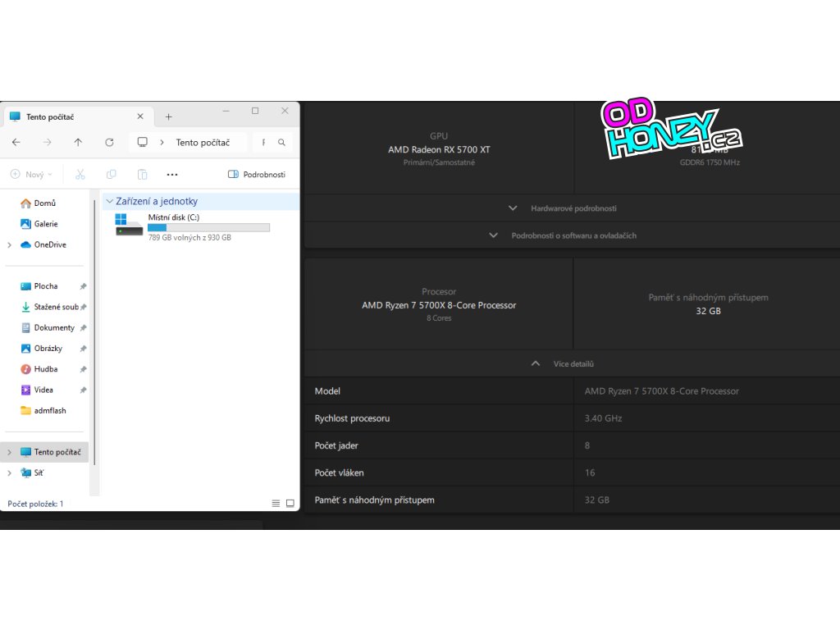Click the 3.40 GHz value
The width and height of the screenshot is (840, 630).
click(603, 418)
